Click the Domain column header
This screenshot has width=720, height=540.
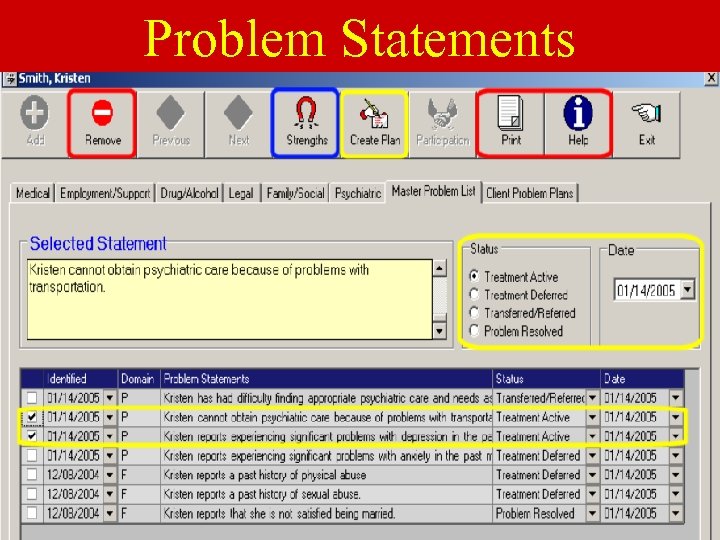(x=139, y=379)
